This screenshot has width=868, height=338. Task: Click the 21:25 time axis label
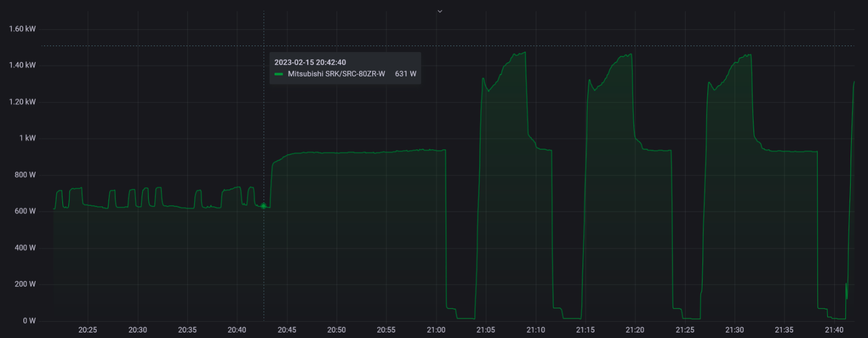[685, 330]
